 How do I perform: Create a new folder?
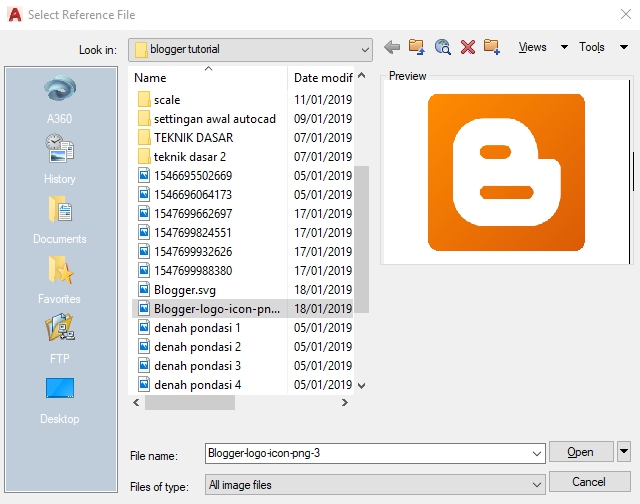point(492,47)
